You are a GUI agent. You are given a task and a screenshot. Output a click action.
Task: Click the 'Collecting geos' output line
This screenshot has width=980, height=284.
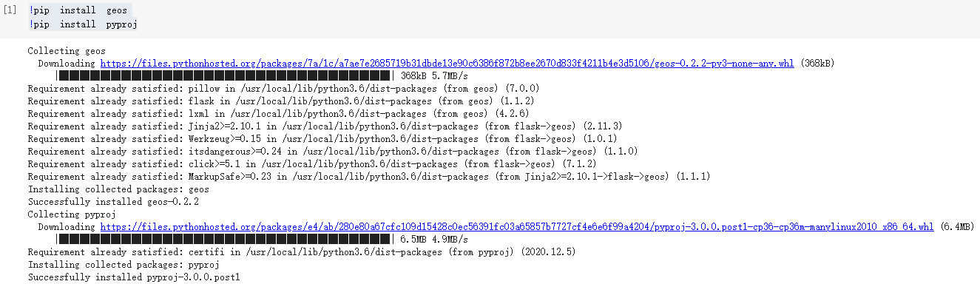tap(67, 51)
